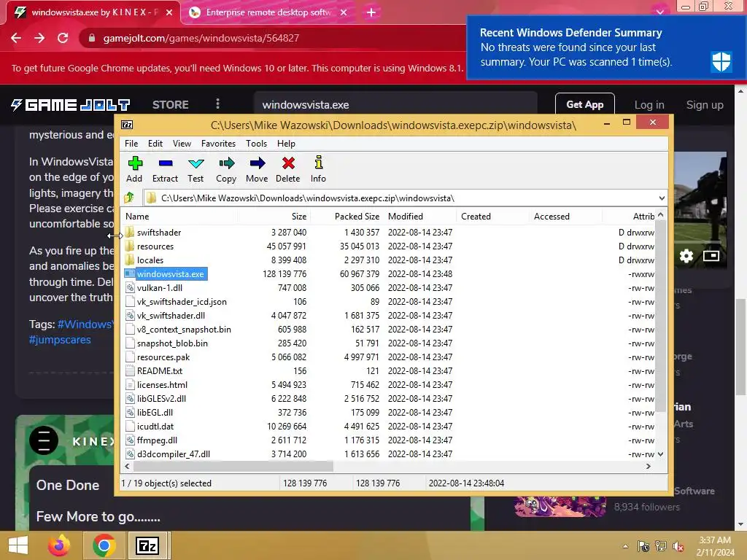This screenshot has height=560, width=747.
Task: Open the View menu
Action: coord(182,144)
